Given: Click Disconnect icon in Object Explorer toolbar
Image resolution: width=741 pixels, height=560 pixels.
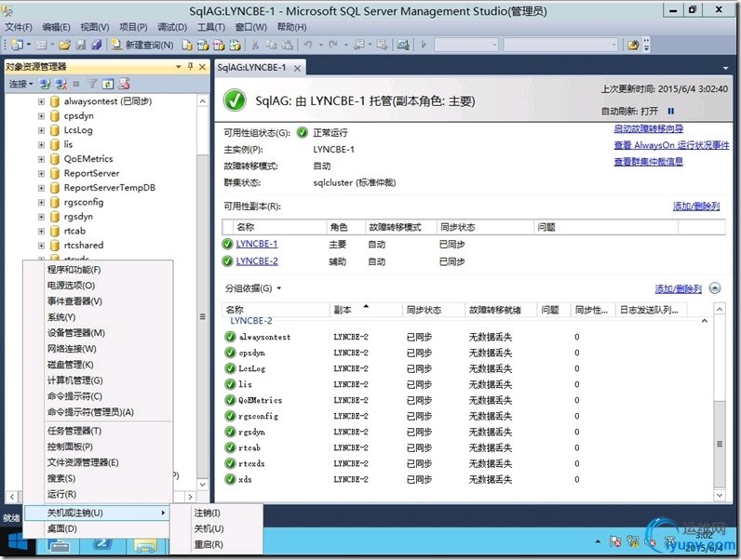Looking at the screenshot, I should click(x=61, y=84).
